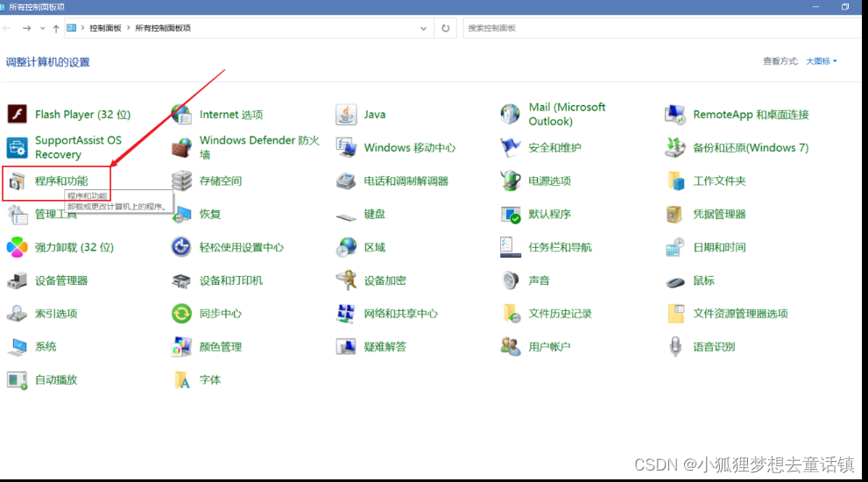The height and width of the screenshot is (482, 868).
Task: Click the 搜索控制面板 search field
Action: (664, 28)
